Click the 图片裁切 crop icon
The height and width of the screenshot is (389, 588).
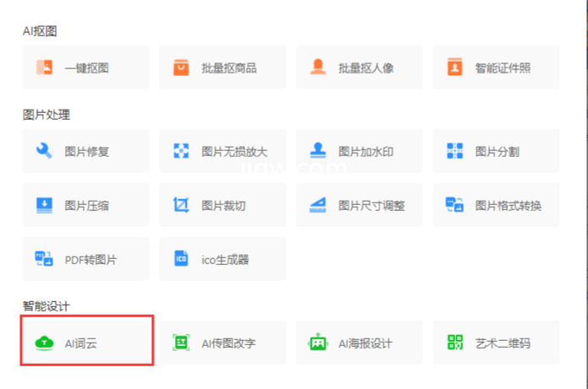[181, 205]
